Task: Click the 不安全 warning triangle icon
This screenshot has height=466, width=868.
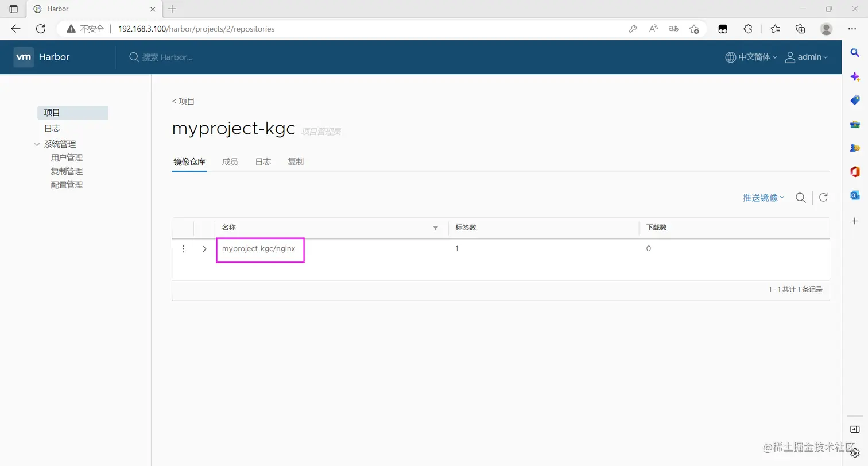Action: 71,29
